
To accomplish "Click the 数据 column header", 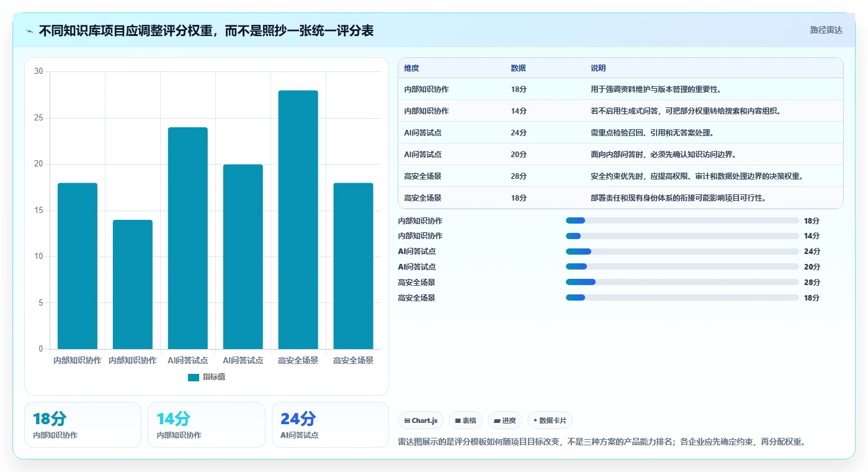I will point(518,68).
